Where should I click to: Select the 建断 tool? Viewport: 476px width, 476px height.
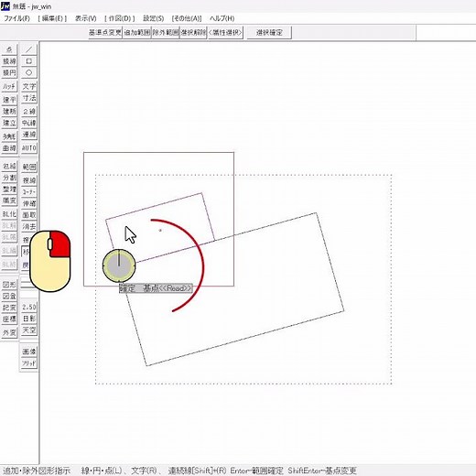(x=9, y=111)
